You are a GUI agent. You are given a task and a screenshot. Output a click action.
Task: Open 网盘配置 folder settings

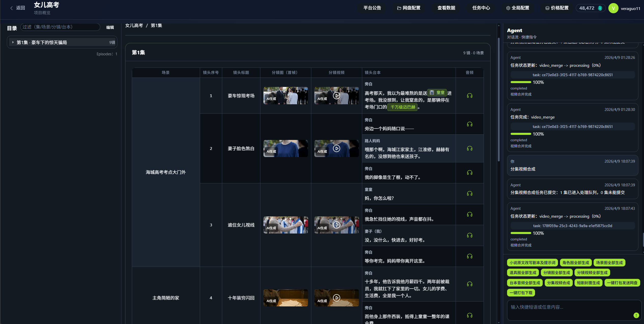click(x=409, y=8)
